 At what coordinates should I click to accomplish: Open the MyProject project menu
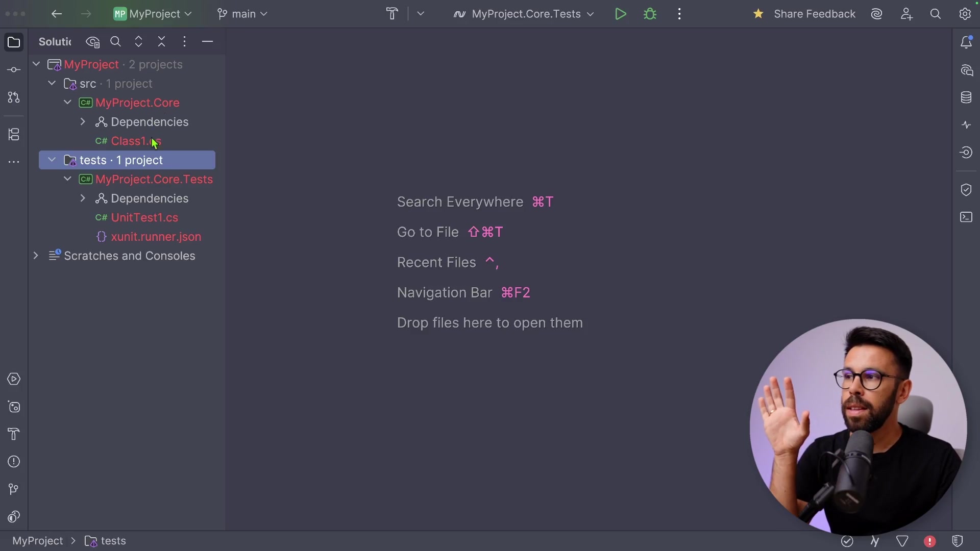coord(153,14)
